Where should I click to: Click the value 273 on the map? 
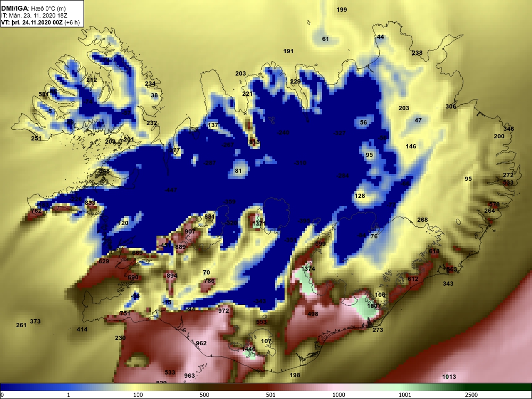click(378, 329)
